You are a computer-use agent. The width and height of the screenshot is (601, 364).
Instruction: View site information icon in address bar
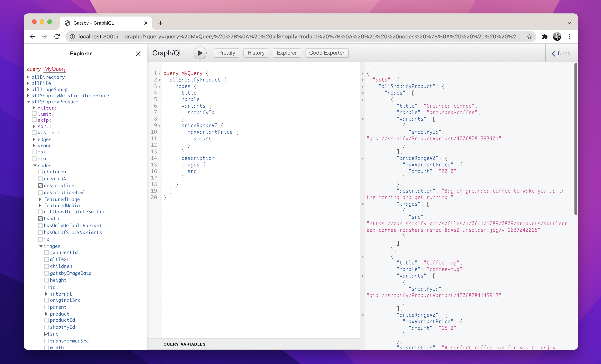point(73,37)
